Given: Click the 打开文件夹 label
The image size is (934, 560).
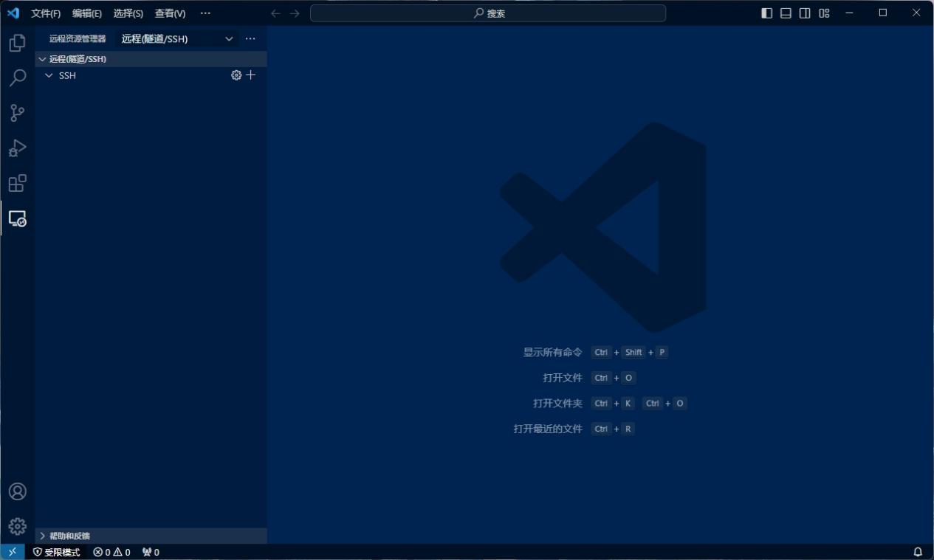Looking at the screenshot, I should (557, 404).
